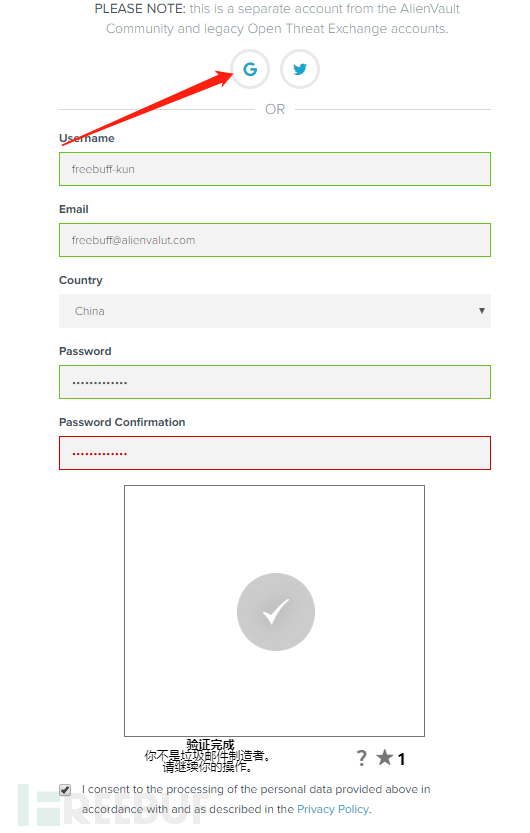Viewport: 530px width, 833px height.
Task: Click the number 1 beside the star
Action: click(x=401, y=759)
